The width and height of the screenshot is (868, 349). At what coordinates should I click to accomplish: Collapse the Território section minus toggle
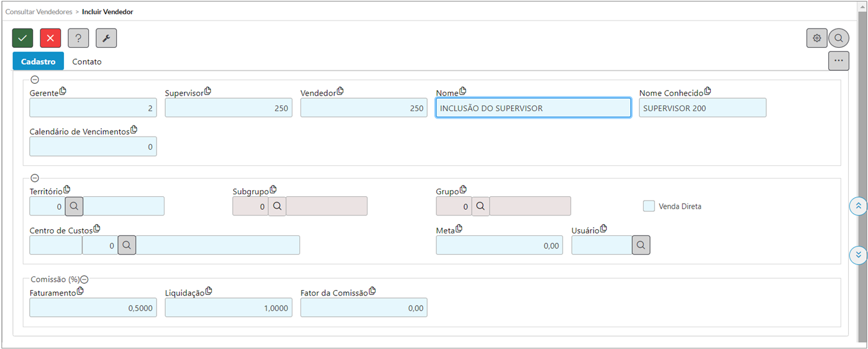pyautogui.click(x=35, y=178)
